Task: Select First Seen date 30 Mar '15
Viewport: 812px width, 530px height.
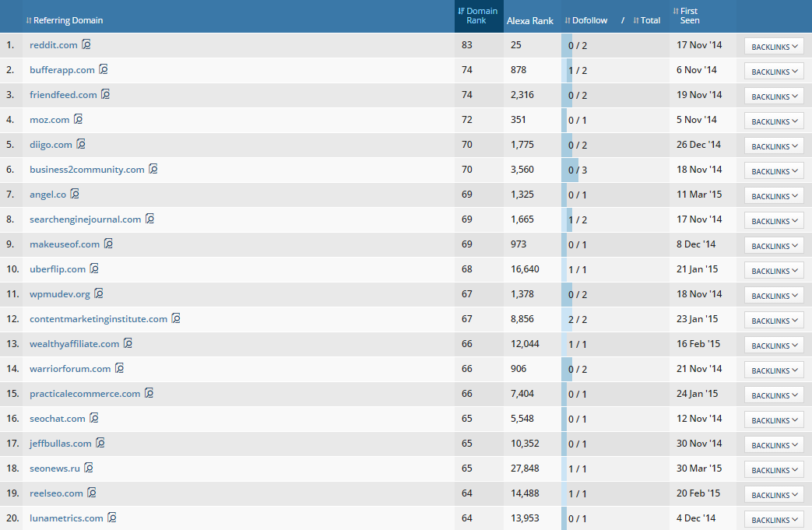Action: [x=698, y=468]
